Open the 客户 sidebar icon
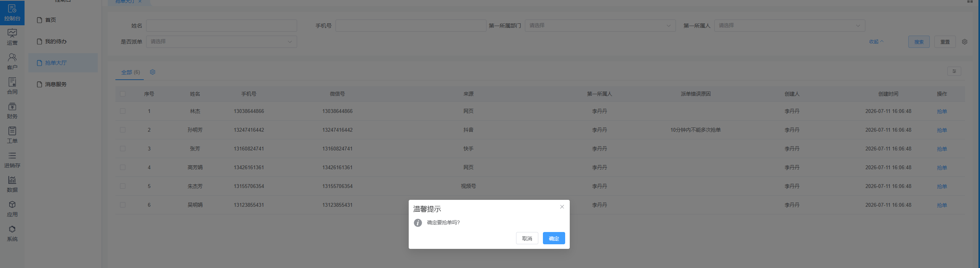 12,62
